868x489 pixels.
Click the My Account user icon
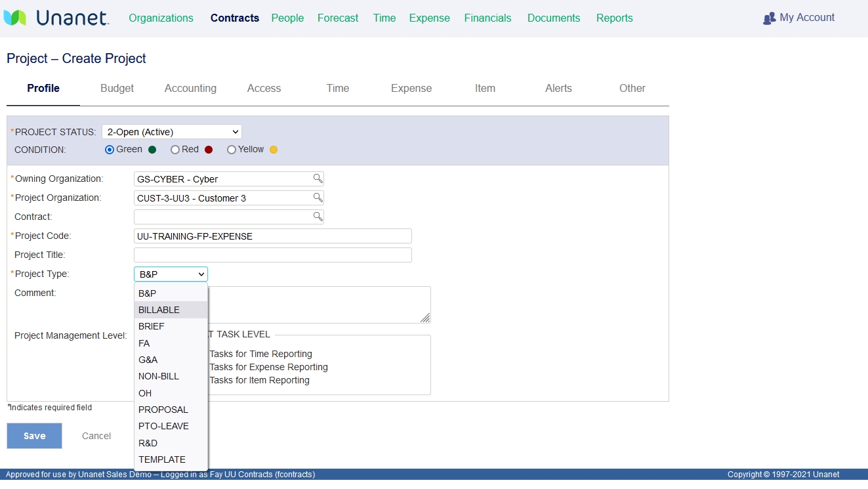tap(769, 18)
